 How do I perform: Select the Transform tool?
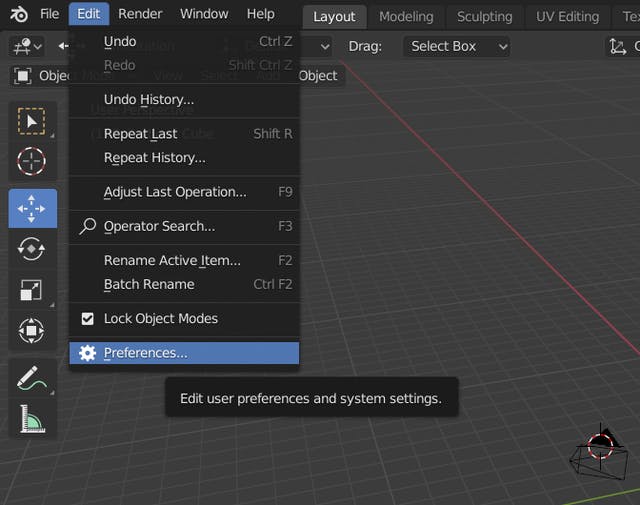pos(32,330)
